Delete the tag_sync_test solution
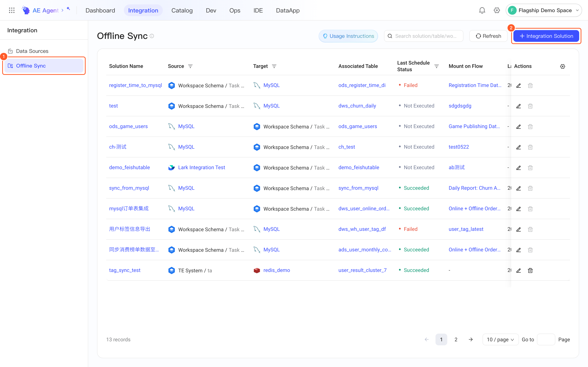Screen dimensions: 588x367 (530, 270)
